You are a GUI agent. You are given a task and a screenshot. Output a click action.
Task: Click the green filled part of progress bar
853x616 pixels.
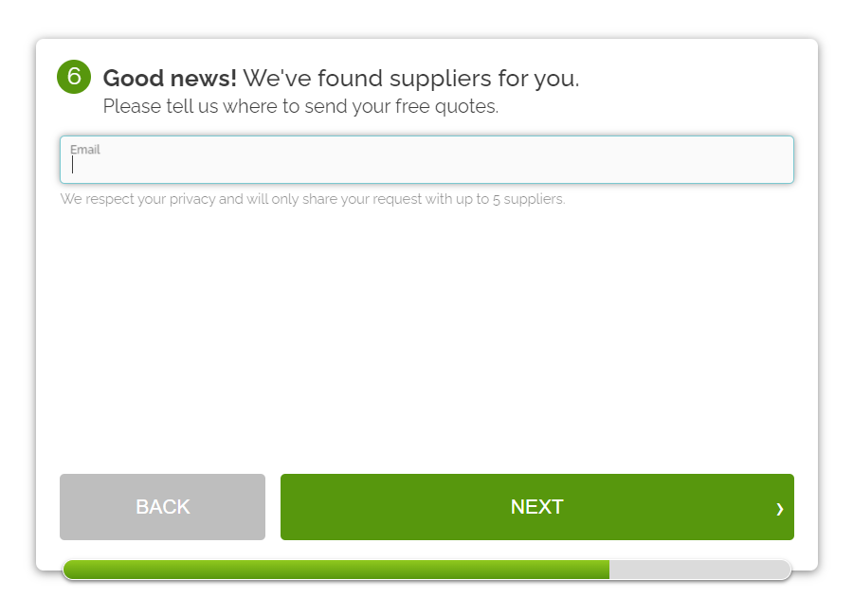pyautogui.click(x=336, y=570)
